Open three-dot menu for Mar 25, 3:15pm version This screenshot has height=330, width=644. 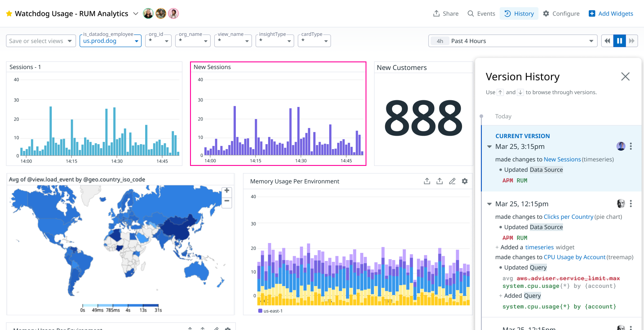tap(631, 146)
